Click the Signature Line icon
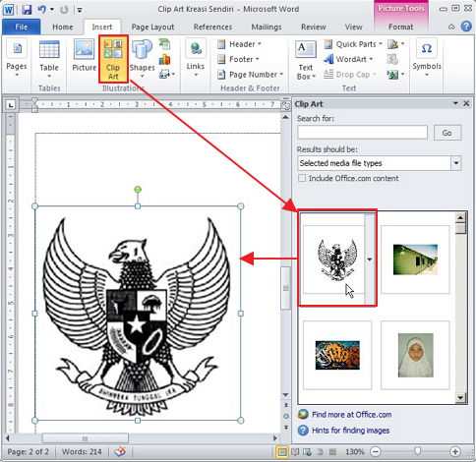 396,44
